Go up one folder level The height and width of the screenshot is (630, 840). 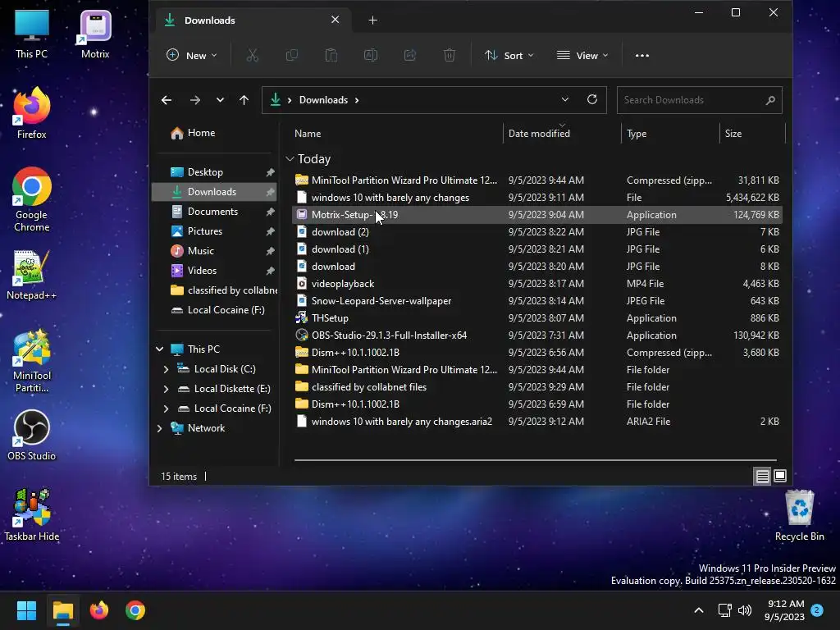pos(244,100)
